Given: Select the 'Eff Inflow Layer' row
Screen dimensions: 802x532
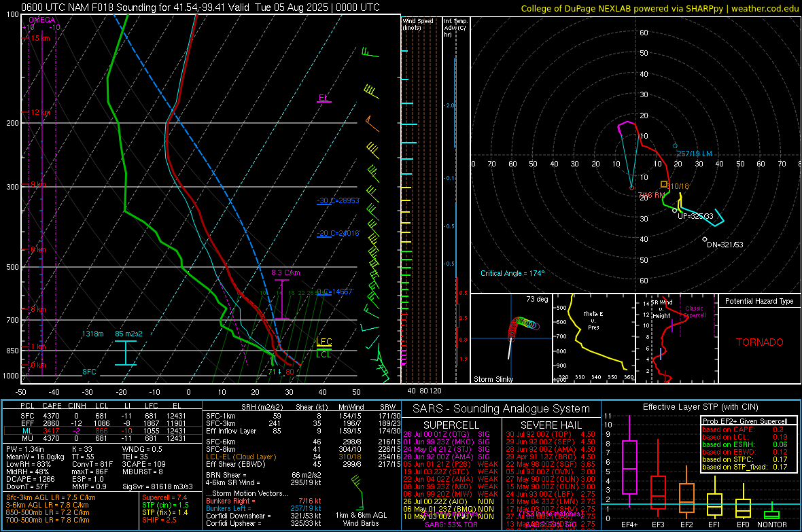Looking at the screenshot, I should [x=303, y=431].
